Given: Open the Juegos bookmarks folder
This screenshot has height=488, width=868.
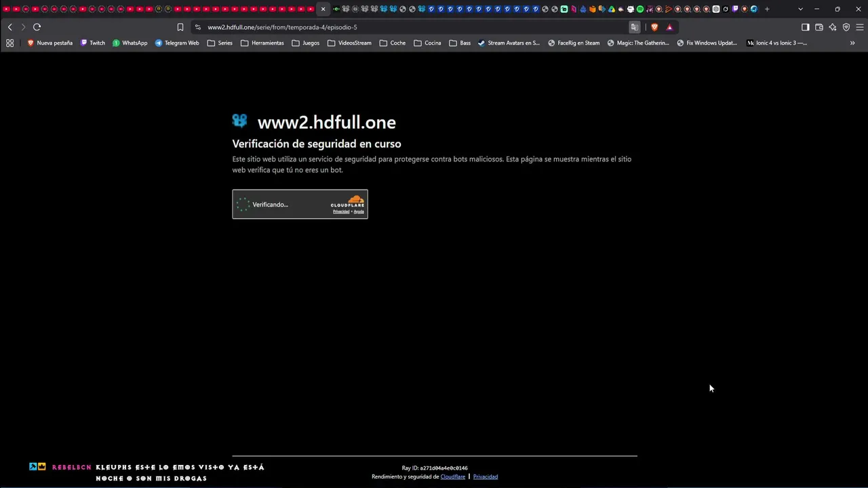Looking at the screenshot, I should click(305, 43).
